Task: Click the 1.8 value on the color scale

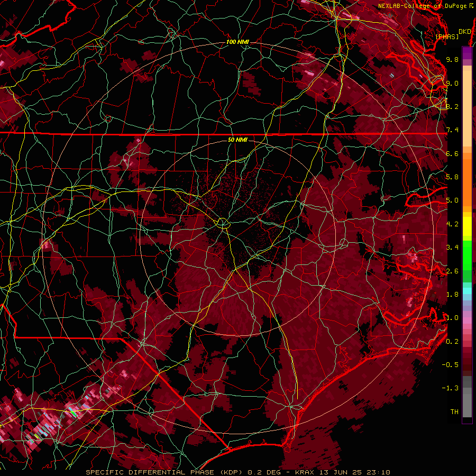Action: [452, 295]
